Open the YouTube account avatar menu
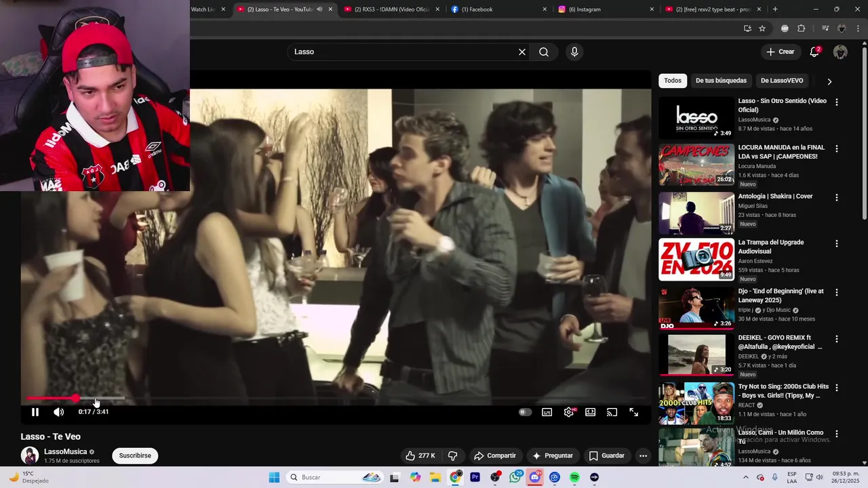868x488 pixels. click(840, 52)
